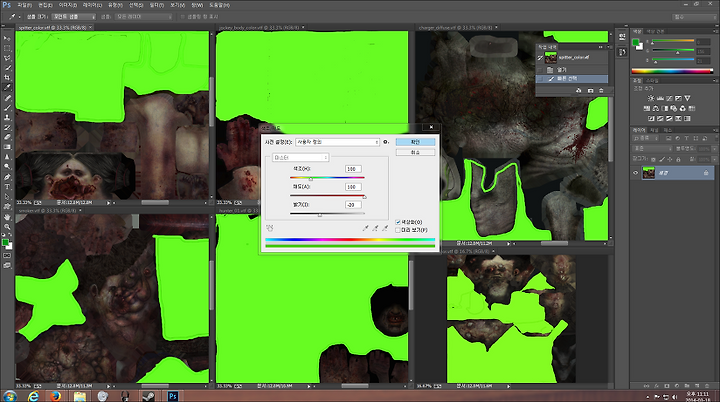The width and height of the screenshot is (720, 402).
Task: Open layer kind filter dropdown in Layers panel
Action: pyautogui.click(x=647, y=138)
